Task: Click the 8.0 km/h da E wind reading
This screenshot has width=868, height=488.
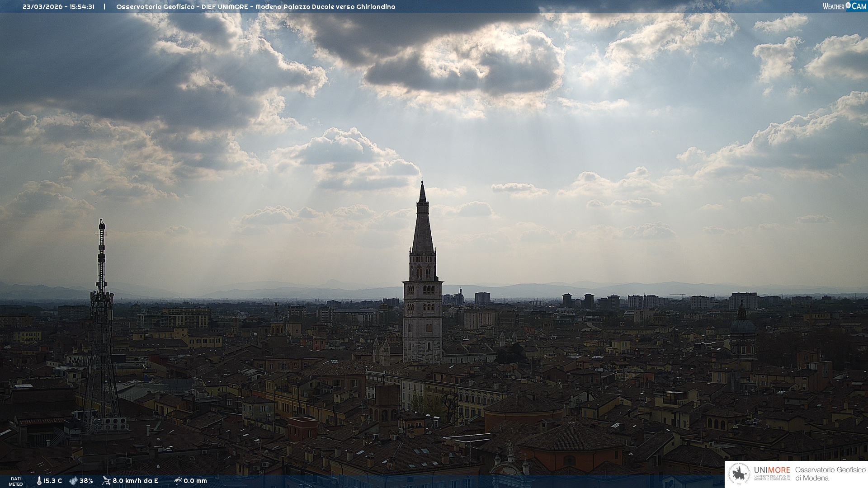Action: pyautogui.click(x=135, y=481)
